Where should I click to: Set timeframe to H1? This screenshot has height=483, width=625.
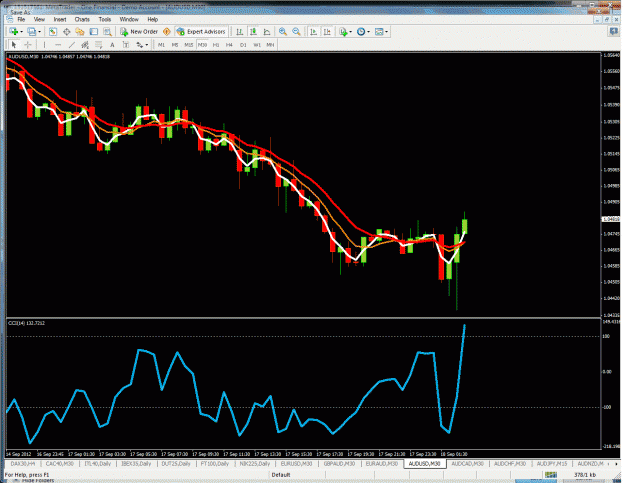216,45
